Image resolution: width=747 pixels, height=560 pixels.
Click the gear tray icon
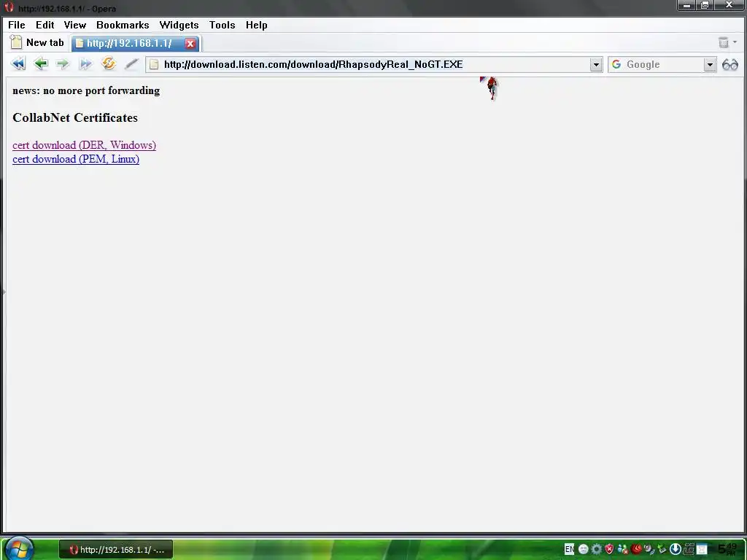pyautogui.click(x=596, y=549)
